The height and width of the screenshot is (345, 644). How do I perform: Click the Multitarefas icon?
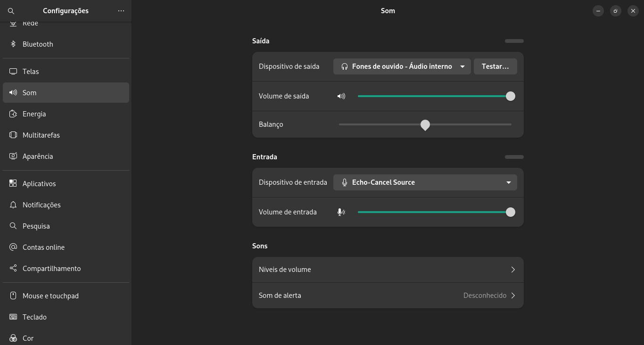13,135
